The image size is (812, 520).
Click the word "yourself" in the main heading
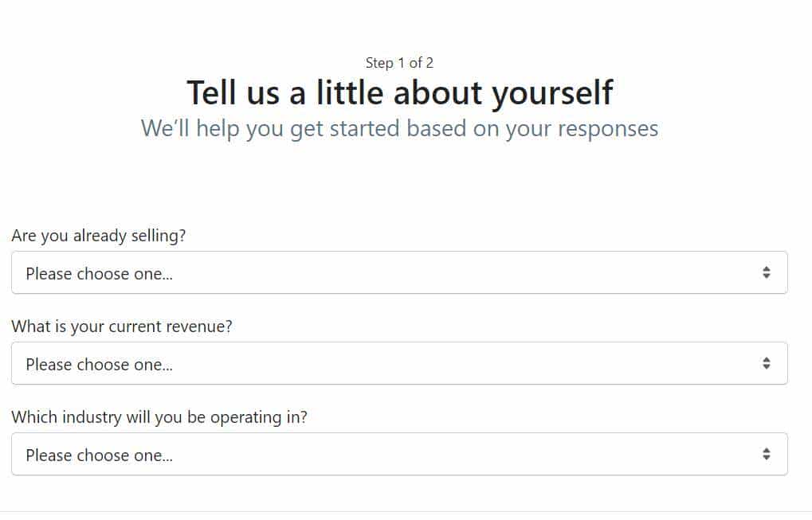pyautogui.click(x=551, y=93)
